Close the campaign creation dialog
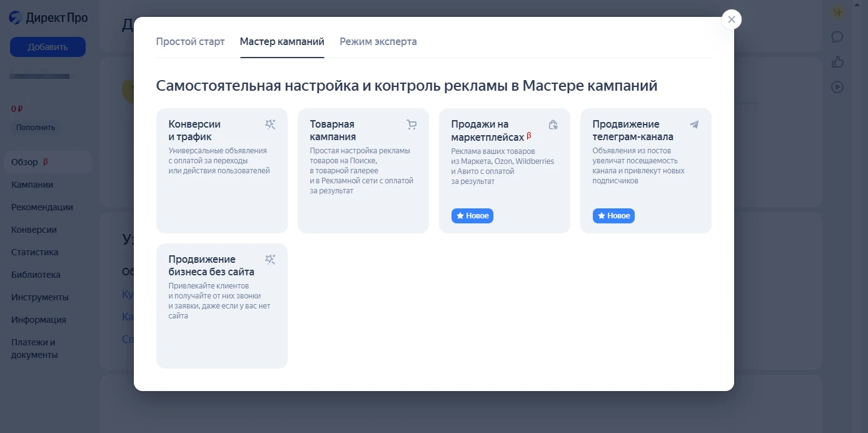 pyautogui.click(x=731, y=19)
